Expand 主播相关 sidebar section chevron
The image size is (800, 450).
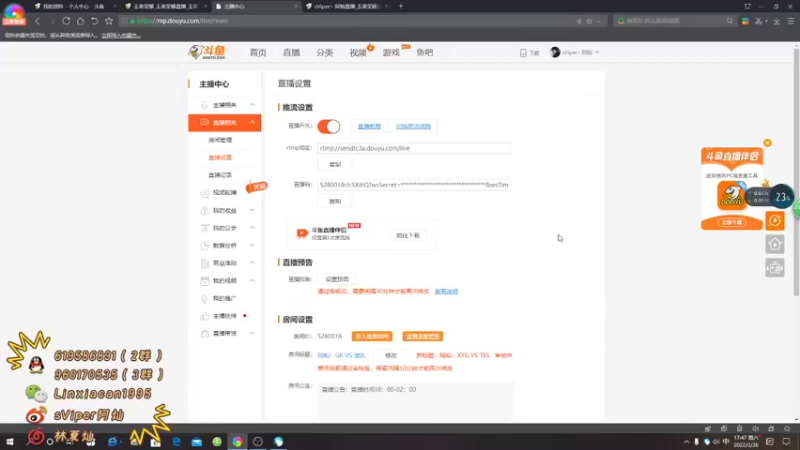click(252, 105)
